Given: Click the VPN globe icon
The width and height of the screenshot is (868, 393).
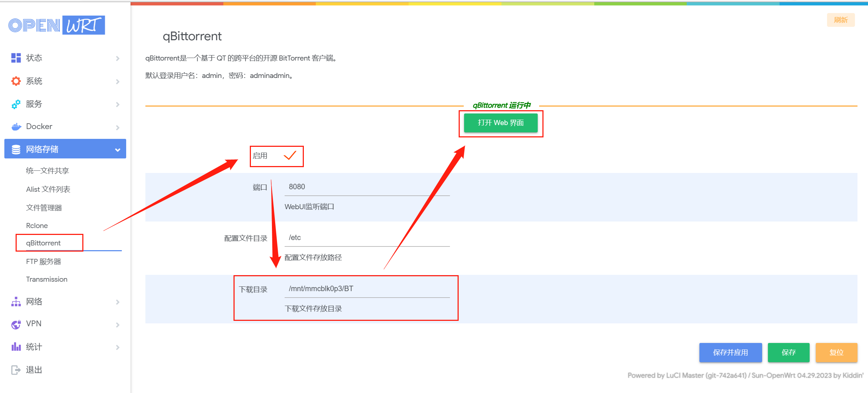Looking at the screenshot, I should (16, 324).
